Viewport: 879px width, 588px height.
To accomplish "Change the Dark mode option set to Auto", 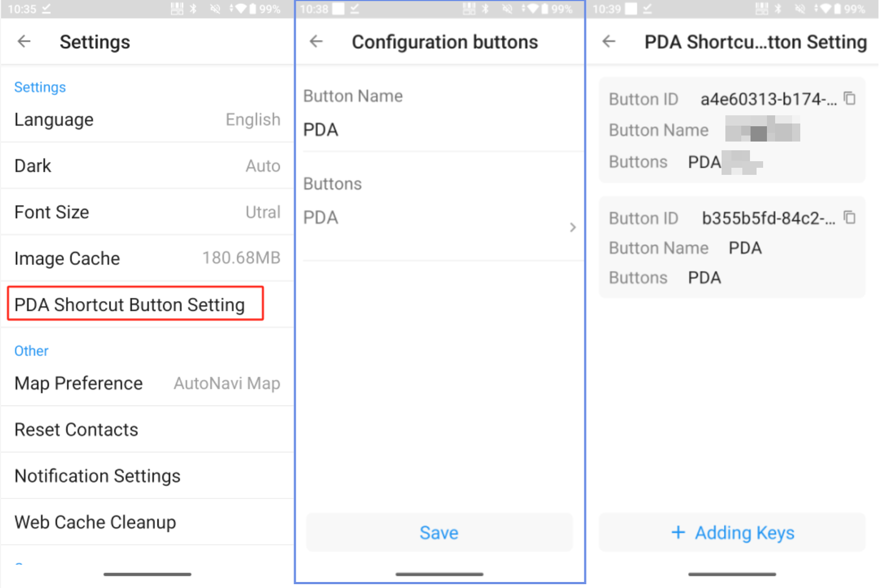I will tap(146, 166).
